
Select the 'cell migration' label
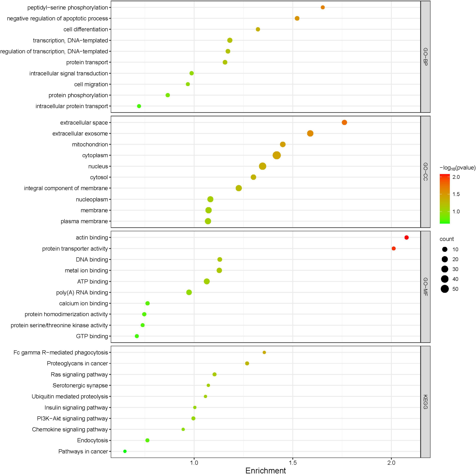tap(91, 84)
